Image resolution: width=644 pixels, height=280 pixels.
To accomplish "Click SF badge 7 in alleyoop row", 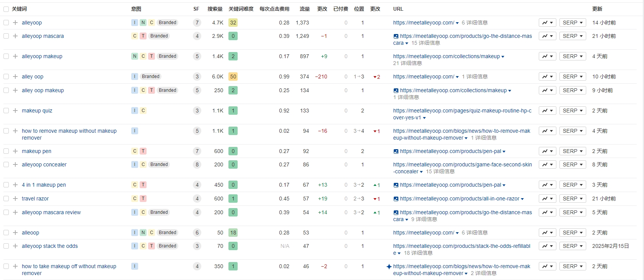I will [x=197, y=23].
